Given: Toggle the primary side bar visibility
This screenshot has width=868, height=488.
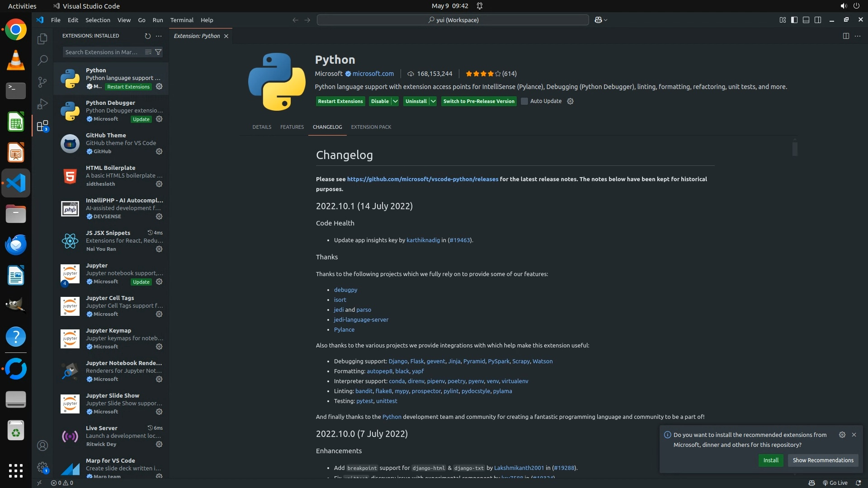Looking at the screenshot, I should (x=794, y=20).
